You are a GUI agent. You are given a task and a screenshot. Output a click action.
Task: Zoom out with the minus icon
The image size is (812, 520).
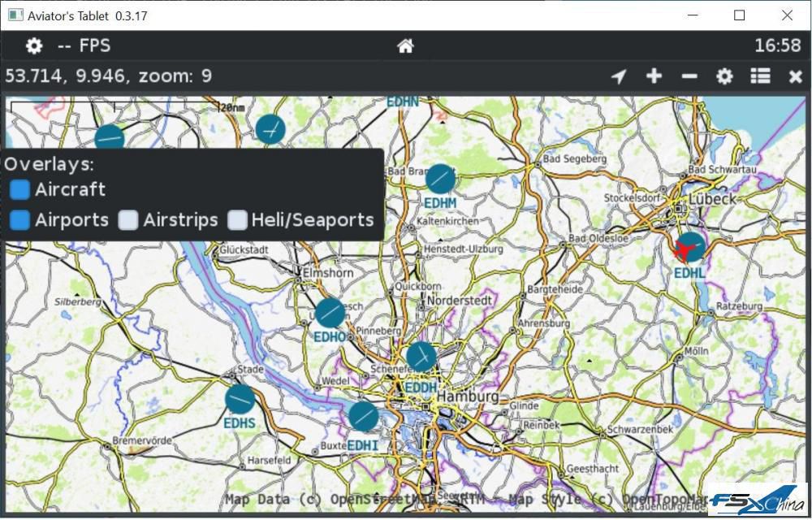pyautogui.click(x=689, y=76)
